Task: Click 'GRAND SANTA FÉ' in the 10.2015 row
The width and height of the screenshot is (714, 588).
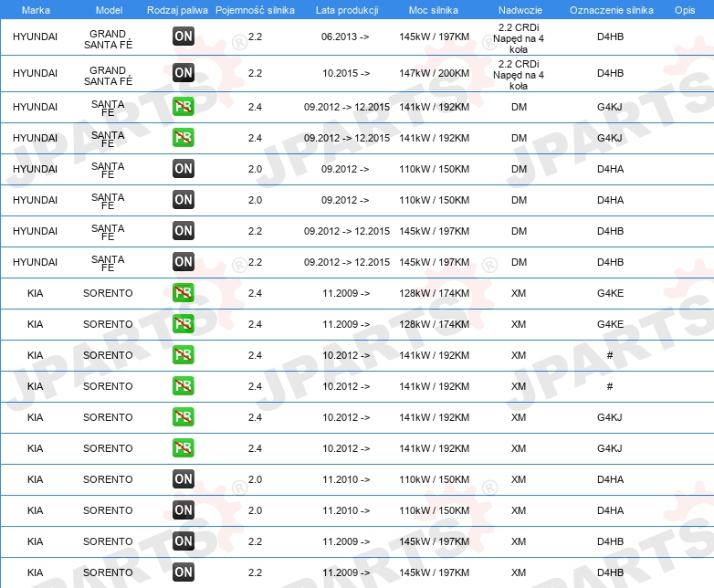Action: tap(108, 76)
